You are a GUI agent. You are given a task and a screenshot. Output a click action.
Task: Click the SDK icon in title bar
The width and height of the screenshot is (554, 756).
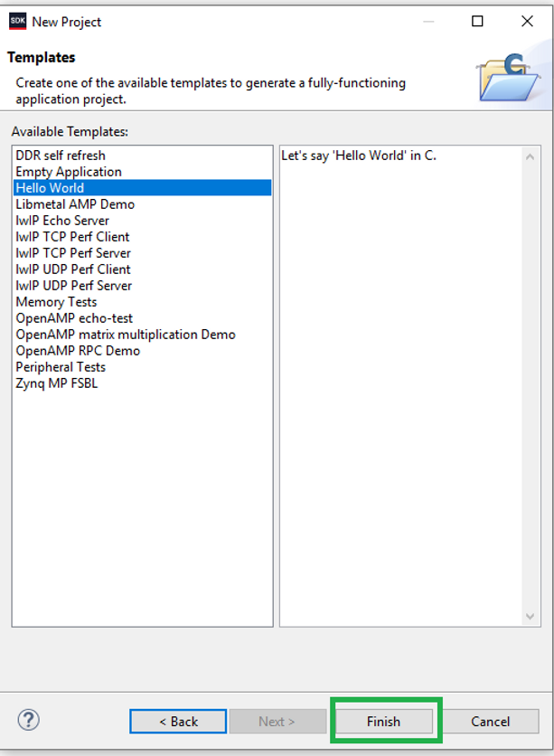click(17, 21)
